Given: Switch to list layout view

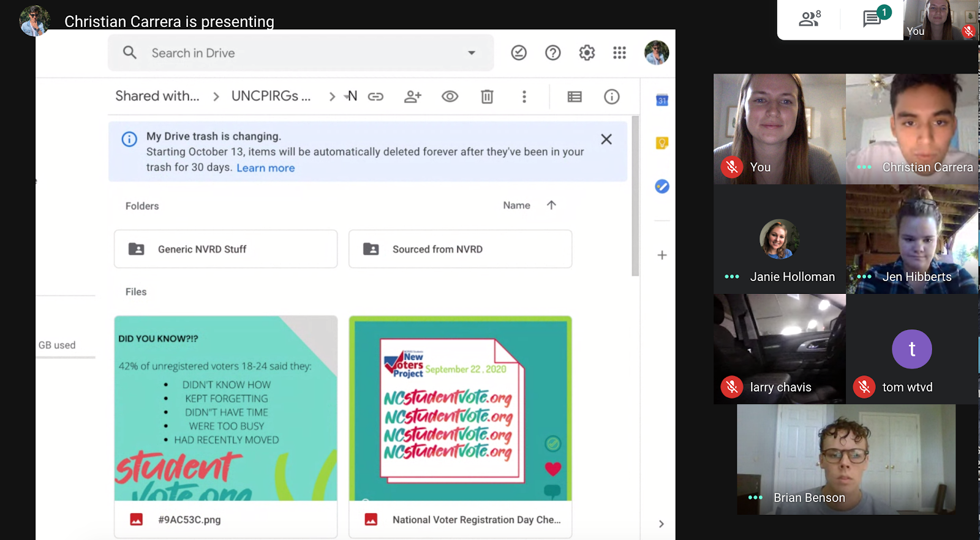Looking at the screenshot, I should [x=575, y=97].
